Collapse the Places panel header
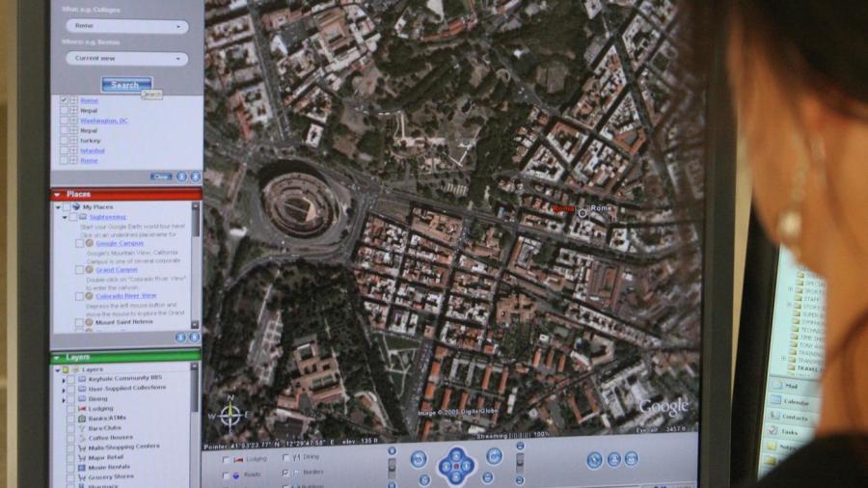 point(58,194)
